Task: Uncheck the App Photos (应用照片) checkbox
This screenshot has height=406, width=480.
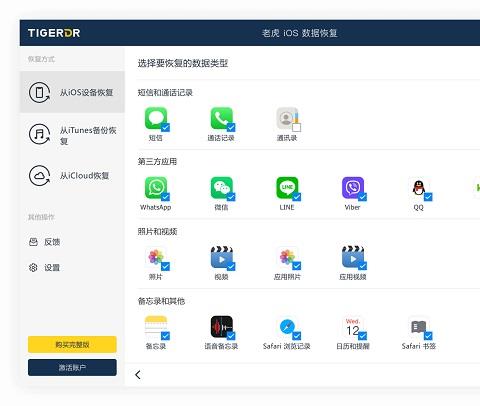Action: 297,266
